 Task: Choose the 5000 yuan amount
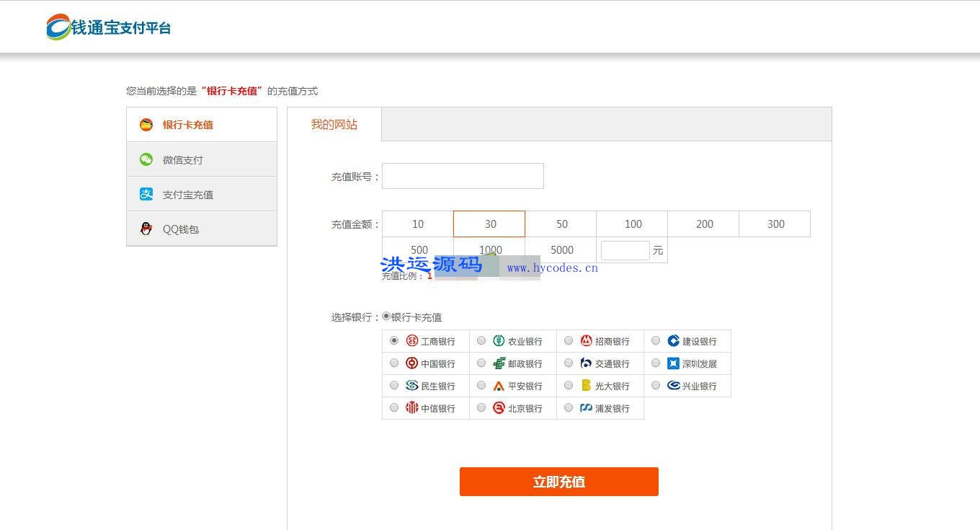pyautogui.click(x=561, y=249)
